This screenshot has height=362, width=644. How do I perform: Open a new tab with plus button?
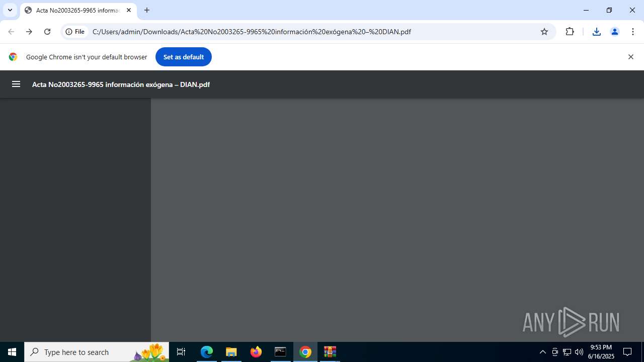tap(147, 10)
